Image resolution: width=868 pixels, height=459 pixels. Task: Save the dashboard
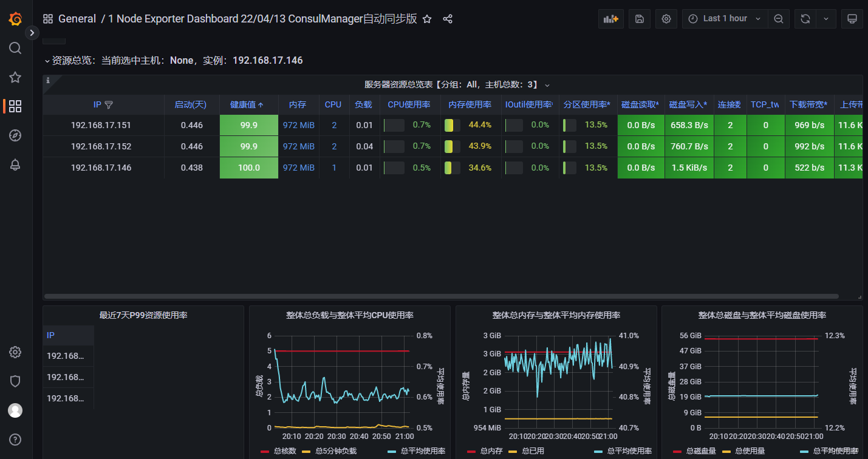coord(638,18)
